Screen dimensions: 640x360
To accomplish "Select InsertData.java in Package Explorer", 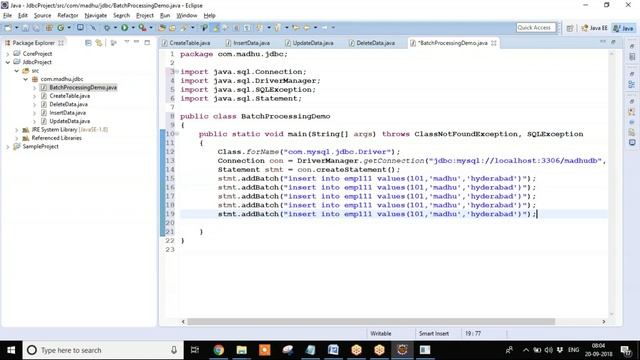I will pos(67,113).
